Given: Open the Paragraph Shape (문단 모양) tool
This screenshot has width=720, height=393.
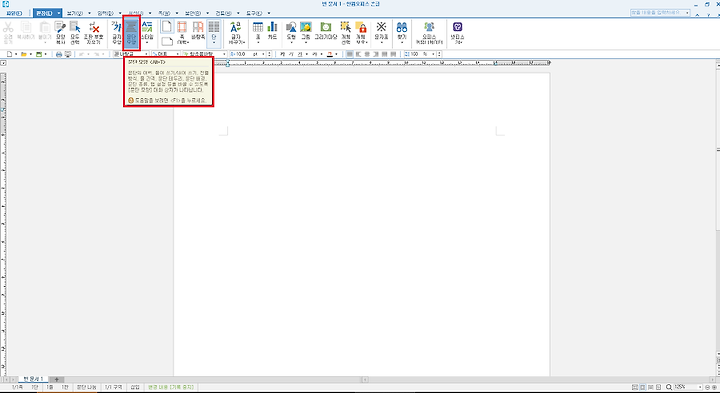Looking at the screenshot, I should 131,33.
